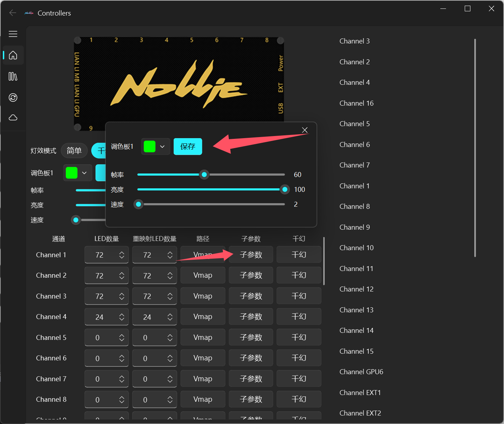The height and width of the screenshot is (424, 504).
Task: Select Channel 5 in right list
Action: (x=354, y=124)
